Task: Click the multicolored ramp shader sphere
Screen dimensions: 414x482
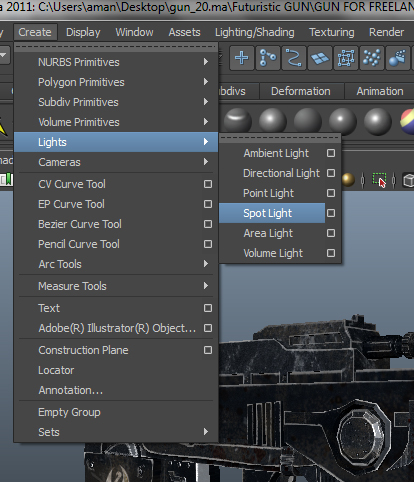Action: click(x=407, y=121)
